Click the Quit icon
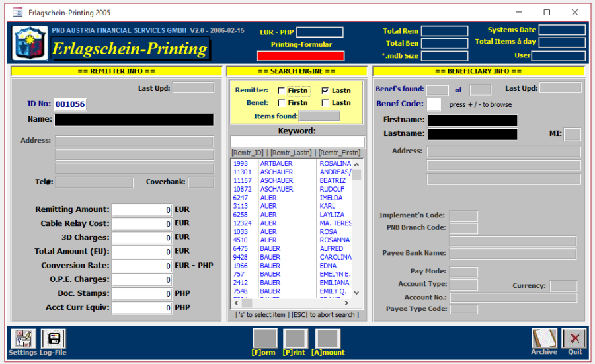The width and height of the screenshot is (595, 364). pos(575,338)
